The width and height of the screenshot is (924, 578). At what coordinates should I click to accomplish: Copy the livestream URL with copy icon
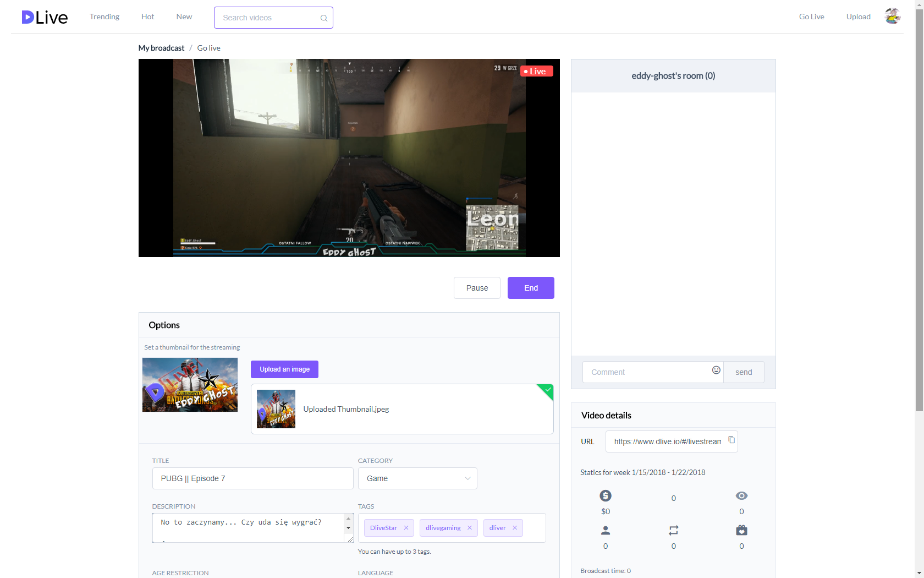click(732, 440)
